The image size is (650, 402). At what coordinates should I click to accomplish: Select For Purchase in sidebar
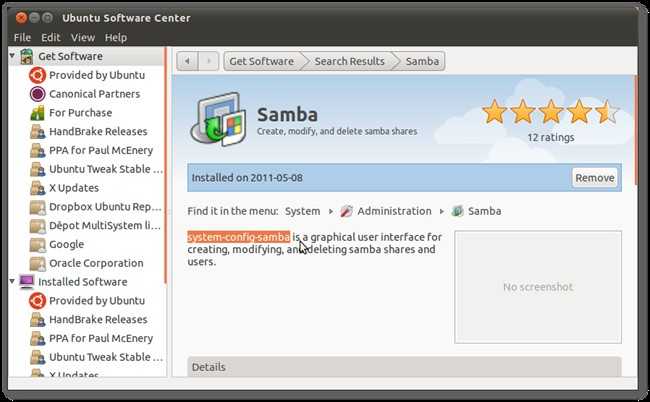click(x=80, y=113)
